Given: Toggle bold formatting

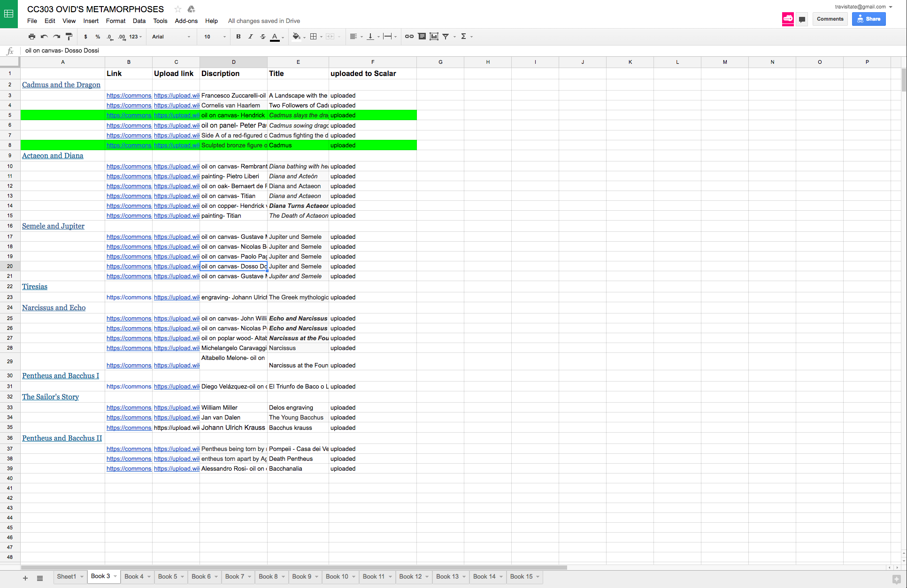Looking at the screenshot, I should (x=238, y=37).
